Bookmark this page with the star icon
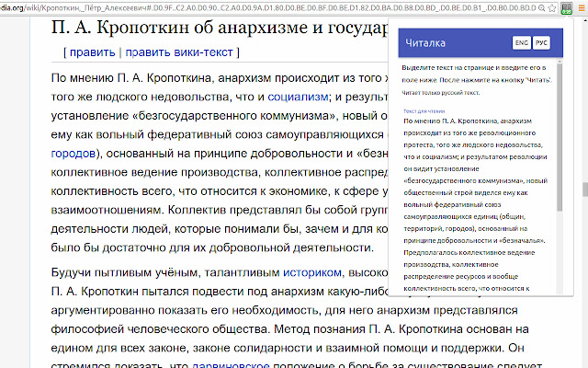The width and height of the screenshot is (588, 368). point(551,7)
